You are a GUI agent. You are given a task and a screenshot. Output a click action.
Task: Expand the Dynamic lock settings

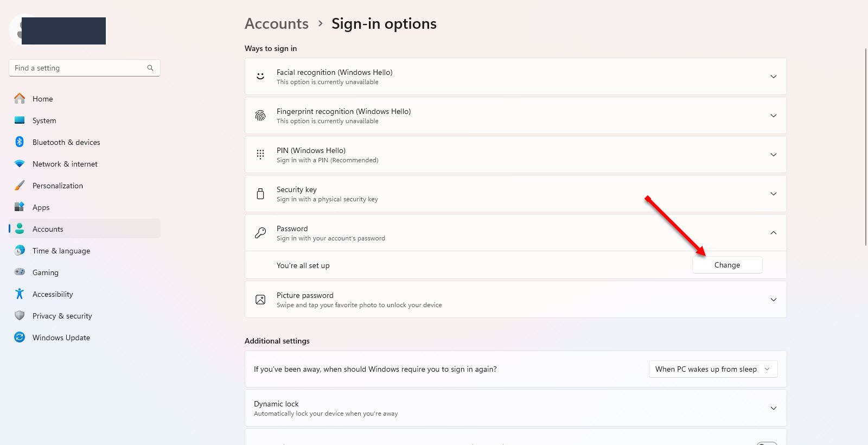click(773, 408)
